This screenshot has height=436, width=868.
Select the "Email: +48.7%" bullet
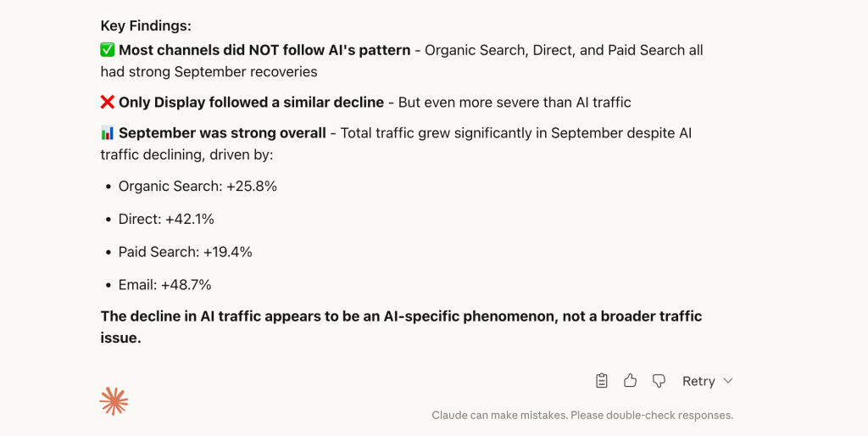[164, 284]
